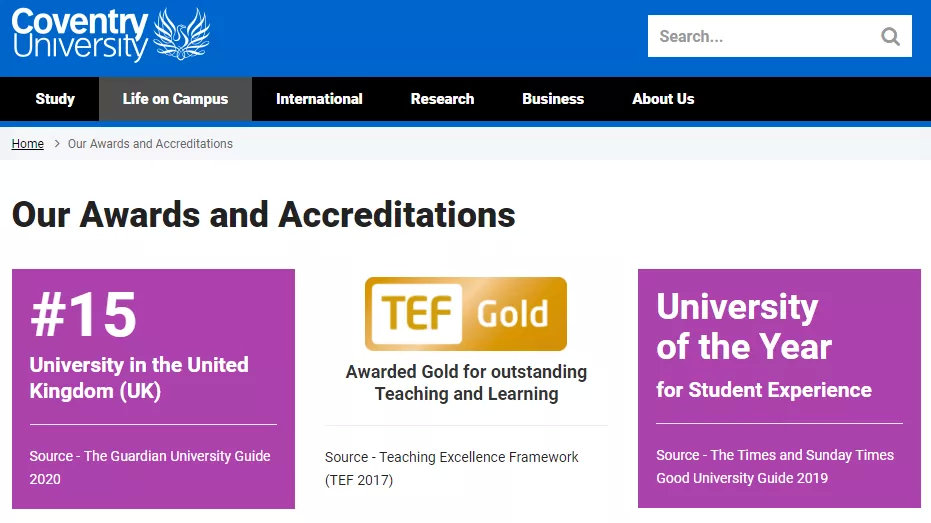Click the search magnifier icon
Image resolution: width=931 pixels, height=523 pixels.
[x=890, y=37]
